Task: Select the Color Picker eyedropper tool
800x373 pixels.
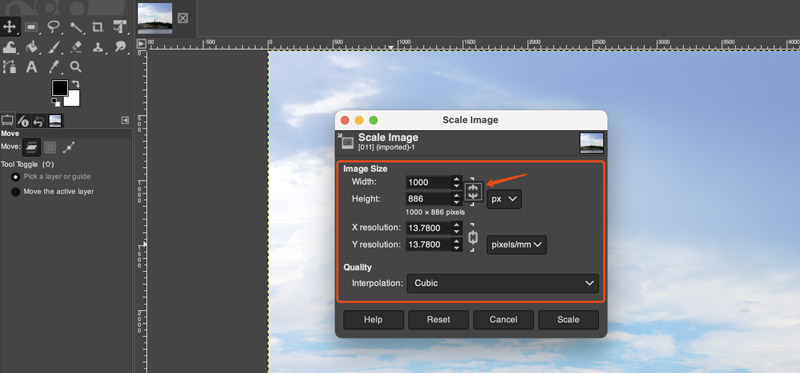Action: 54,67
